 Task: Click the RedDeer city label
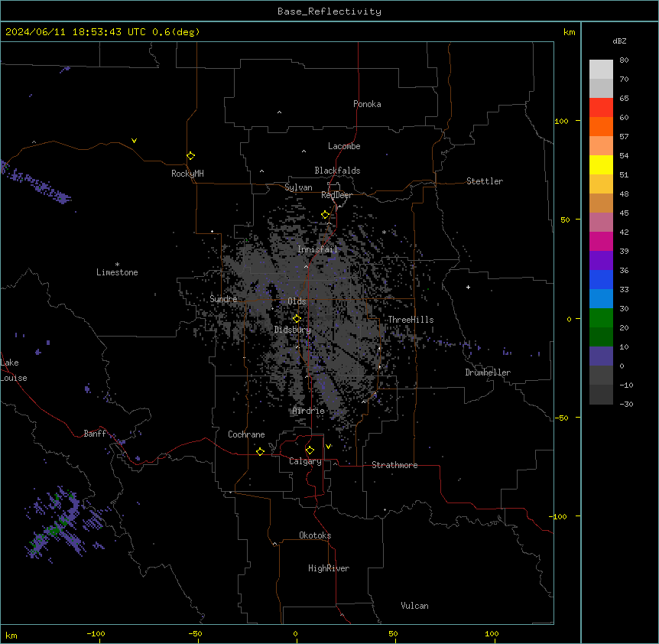(336, 195)
